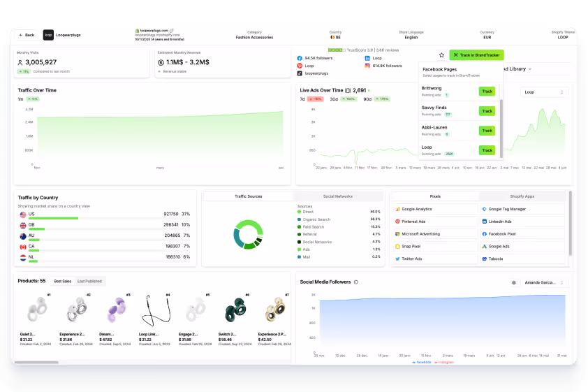Viewport: 588px width, 392px height.
Task: Click the Shopify bag icon beside loopearplugs.com
Action: tap(138, 30)
